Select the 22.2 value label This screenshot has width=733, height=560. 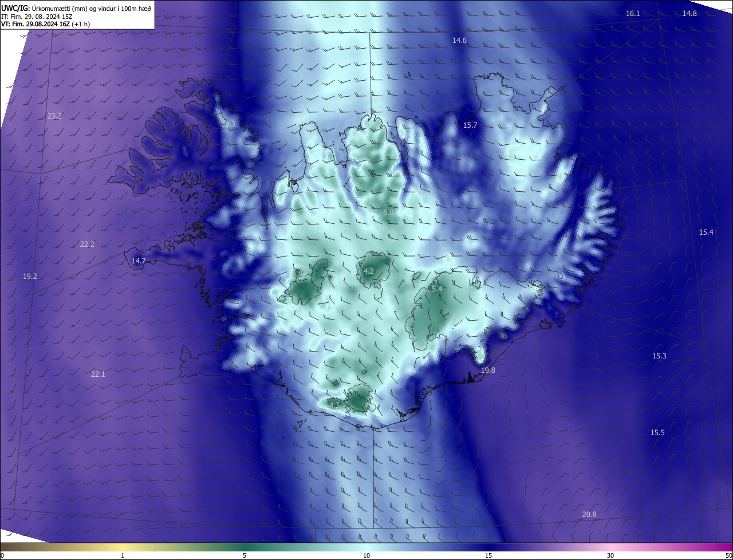click(87, 244)
